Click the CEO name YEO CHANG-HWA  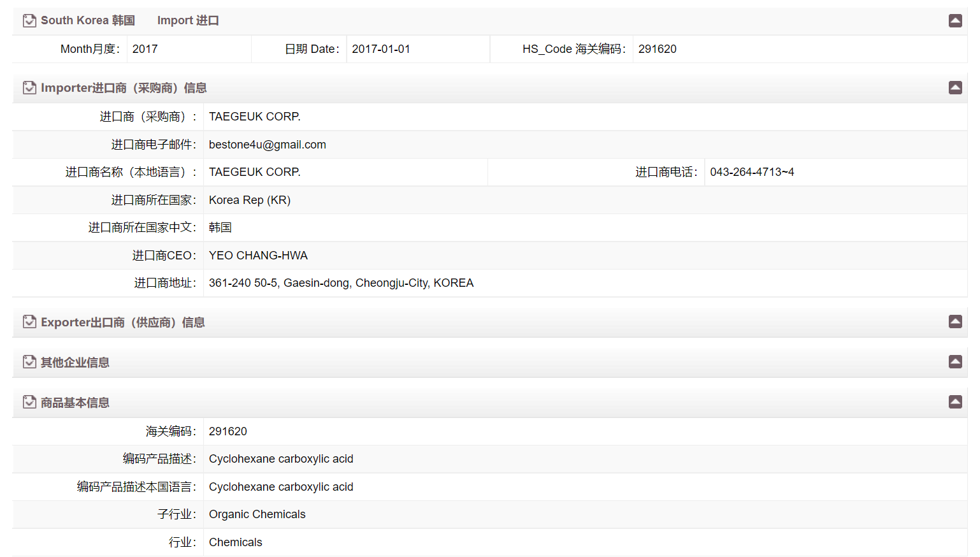pyautogui.click(x=258, y=256)
